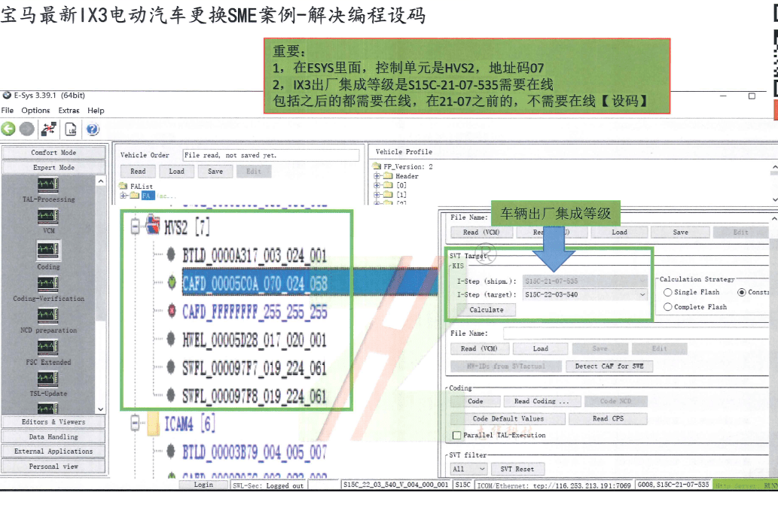Click the E-Sys help question mark icon
Viewport: 778px width, 532px height.
click(92, 129)
